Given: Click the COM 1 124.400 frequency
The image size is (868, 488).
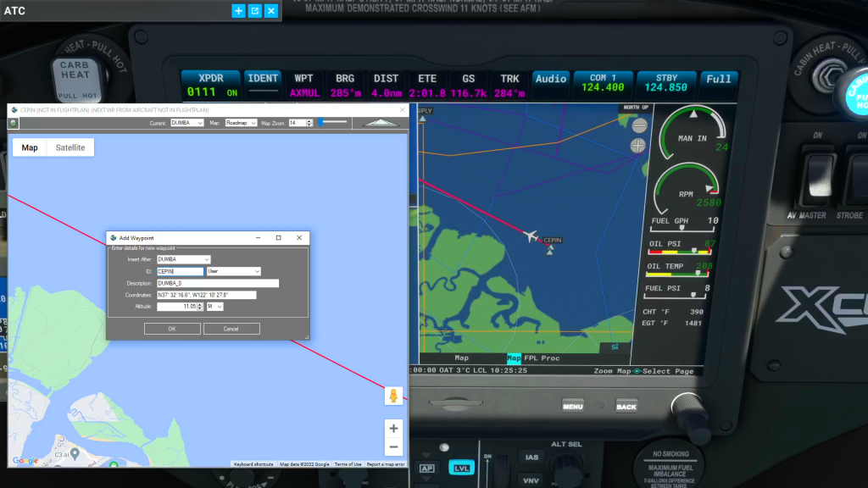Looking at the screenshot, I should tap(603, 83).
